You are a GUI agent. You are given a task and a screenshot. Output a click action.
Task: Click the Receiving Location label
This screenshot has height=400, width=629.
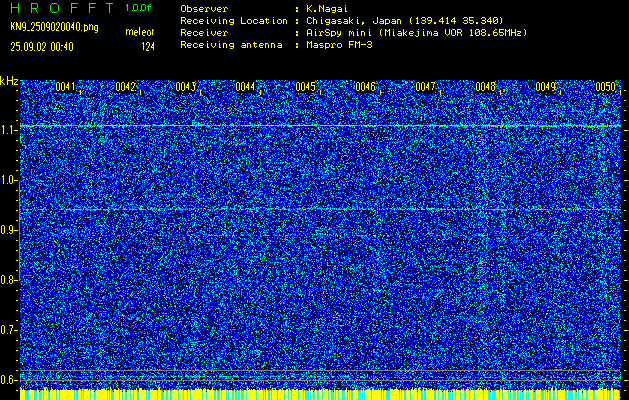pos(234,21)
